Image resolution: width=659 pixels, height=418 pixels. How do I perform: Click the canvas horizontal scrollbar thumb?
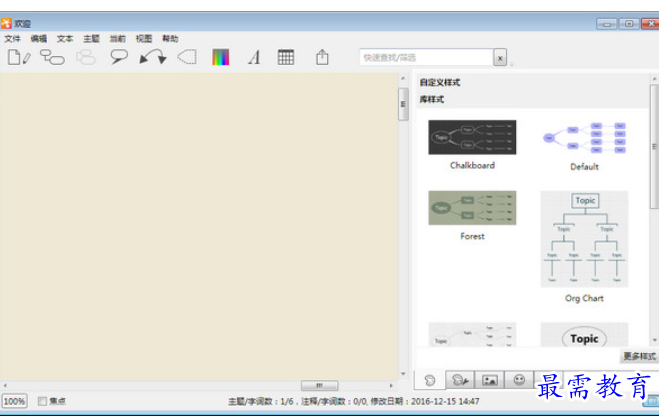(319, 385)
